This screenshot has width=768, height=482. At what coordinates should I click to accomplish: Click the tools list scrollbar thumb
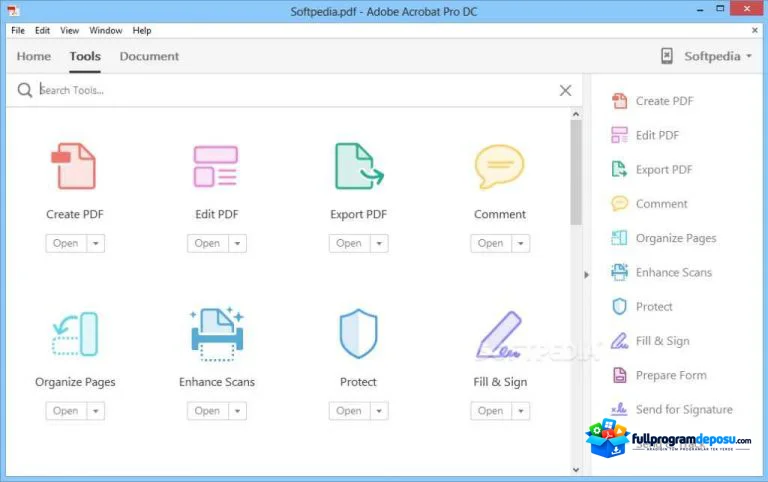[576, 172]
